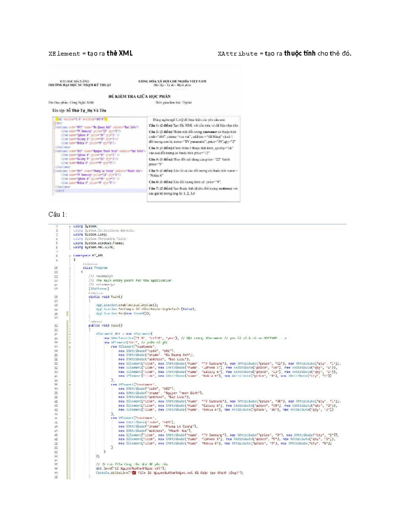The height and width of the screenshot is (532, 411).
Task: Collapse the customer element with code s02
Action: tap(70, 384)
